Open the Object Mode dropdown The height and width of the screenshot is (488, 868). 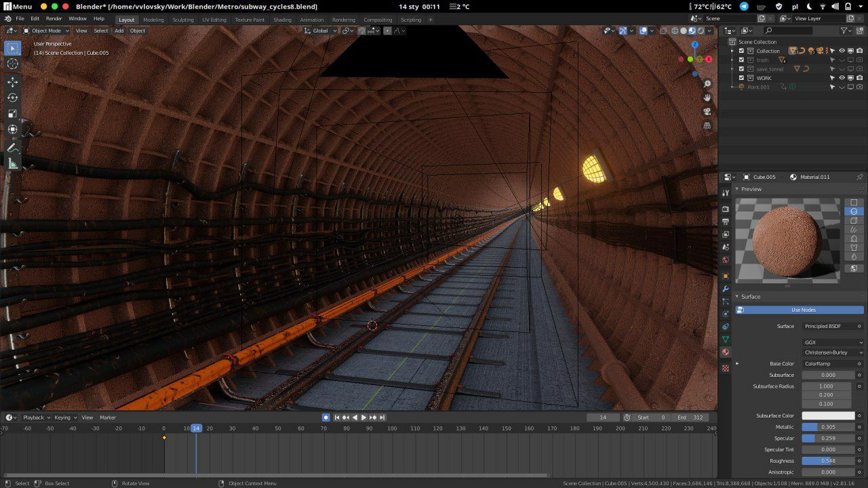click(46, 30)
